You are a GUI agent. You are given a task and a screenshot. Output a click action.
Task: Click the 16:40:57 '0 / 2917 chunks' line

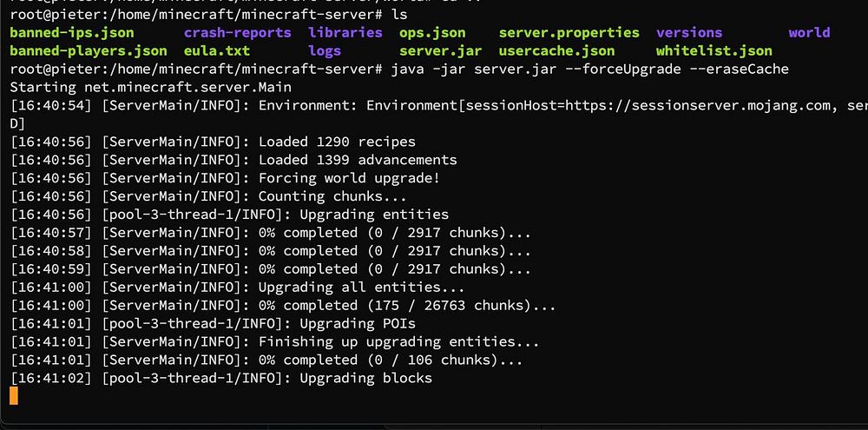coord(271,233)
